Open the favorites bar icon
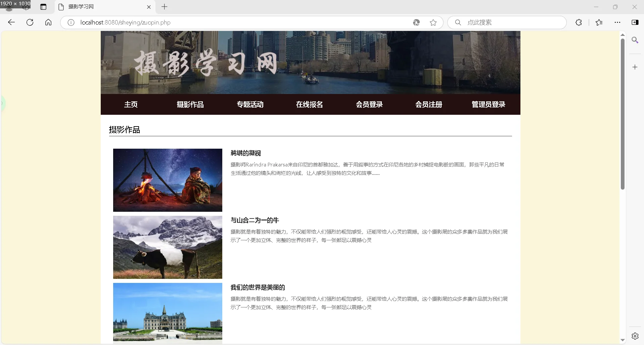The width and height of the screenshot is (644, 345). tap(599, 22)
